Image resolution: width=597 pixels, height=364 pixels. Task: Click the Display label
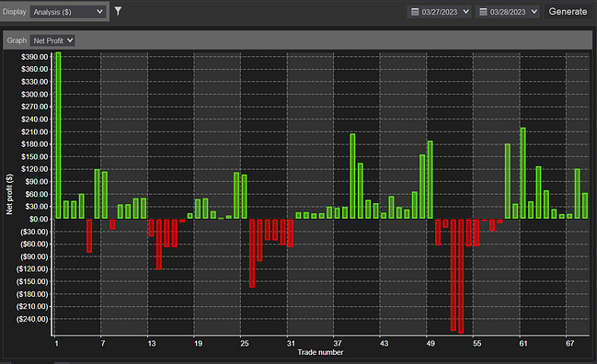tap(15, 12)
